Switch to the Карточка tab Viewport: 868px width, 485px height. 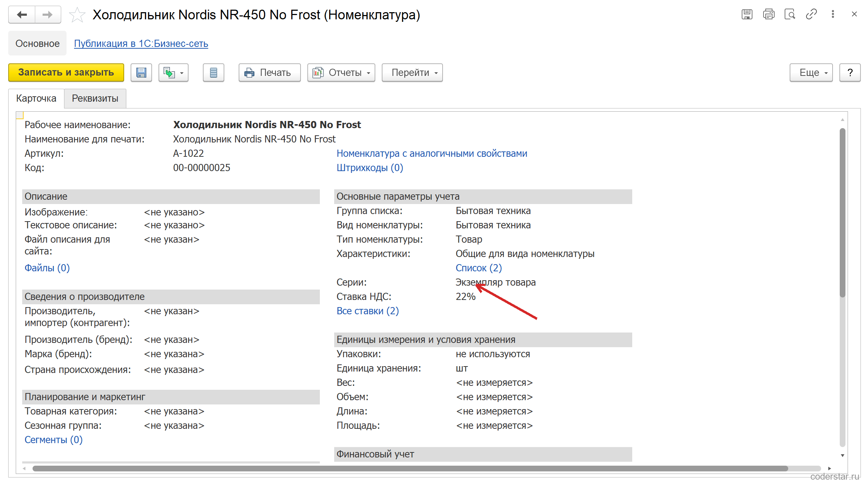click(x=36, y=98)
